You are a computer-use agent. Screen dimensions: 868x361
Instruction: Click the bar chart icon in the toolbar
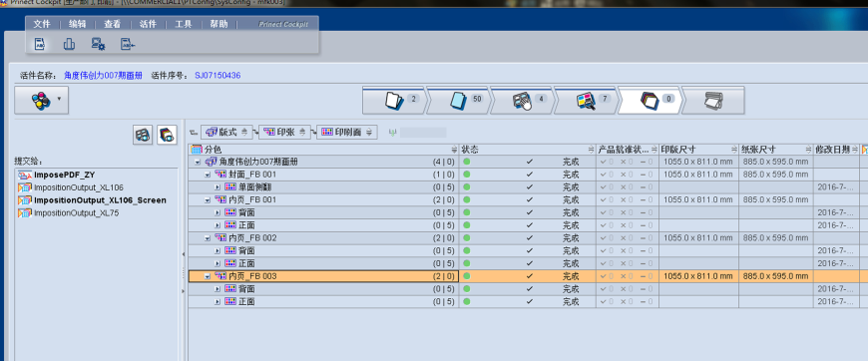[69, 44]
